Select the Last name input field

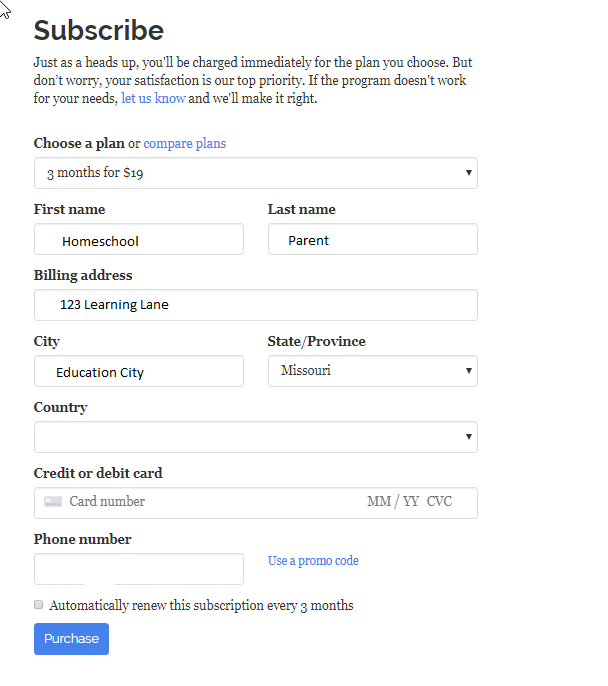point(372,240)
